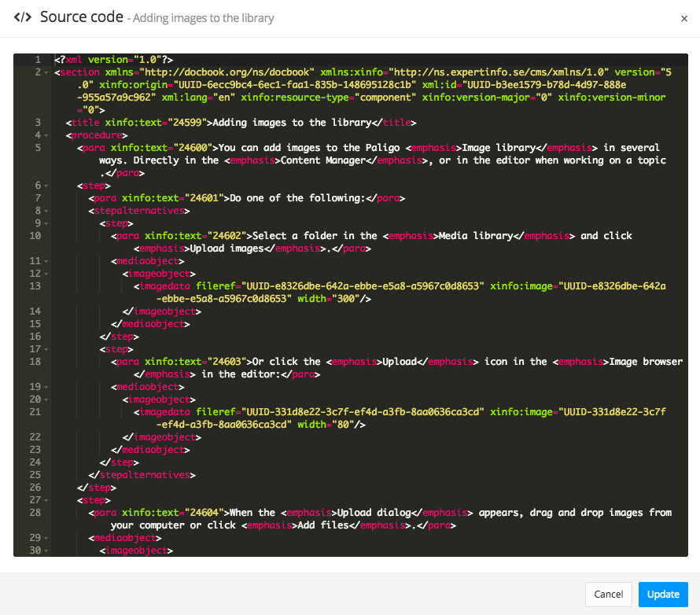Collapse the step element on line 17

click(x=46, y=348)
